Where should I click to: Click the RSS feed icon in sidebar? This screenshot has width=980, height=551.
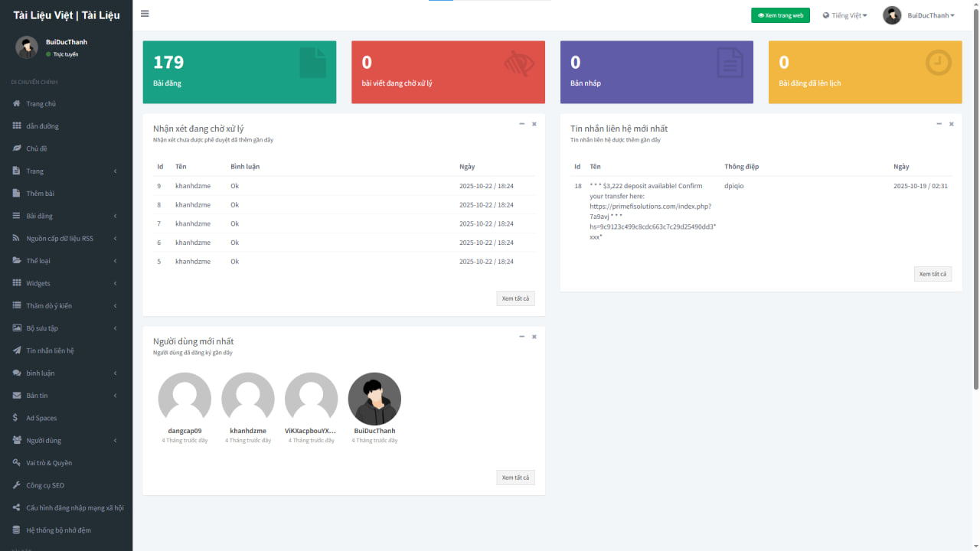17,239
